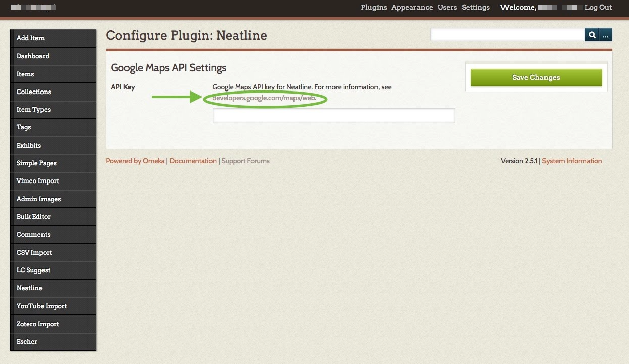Open advanced search options ellipsis button

click(606, 35)
